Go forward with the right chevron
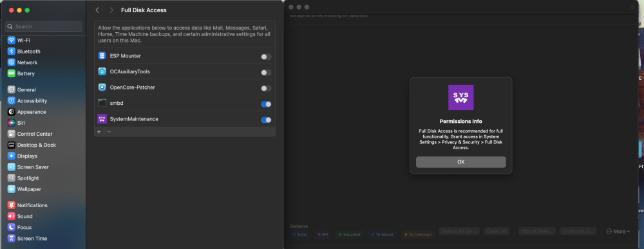The height and width of the screenshot is (249, 644). point(111,10)
